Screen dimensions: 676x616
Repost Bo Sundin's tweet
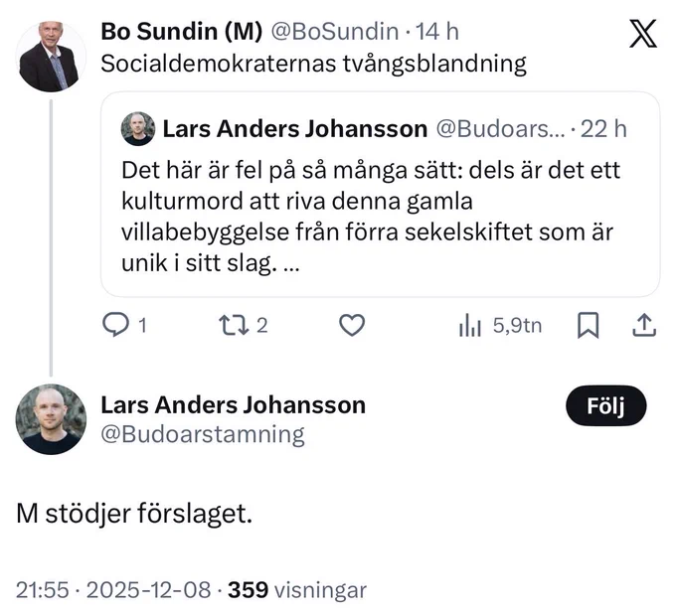(x=234, y=325)
